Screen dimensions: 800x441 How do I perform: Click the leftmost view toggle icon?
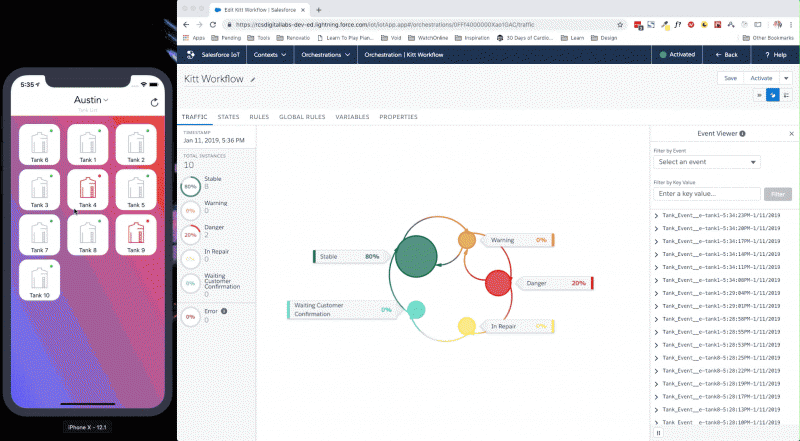click(x=759, y=95)
